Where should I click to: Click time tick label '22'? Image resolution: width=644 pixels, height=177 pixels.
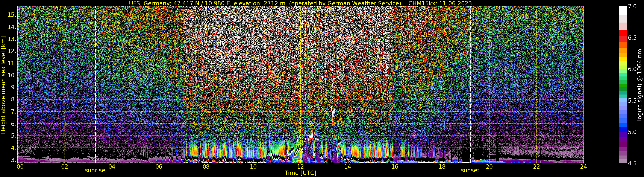(x=536, y=167)
